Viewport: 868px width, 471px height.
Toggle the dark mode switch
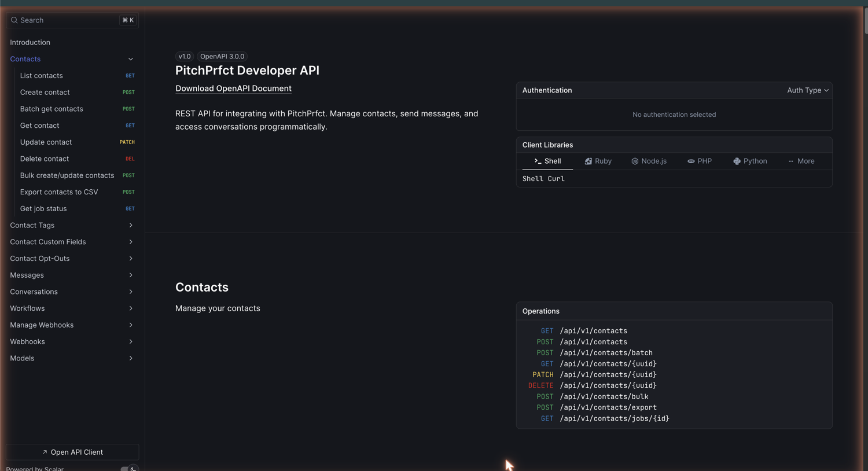tap(129, 468)
